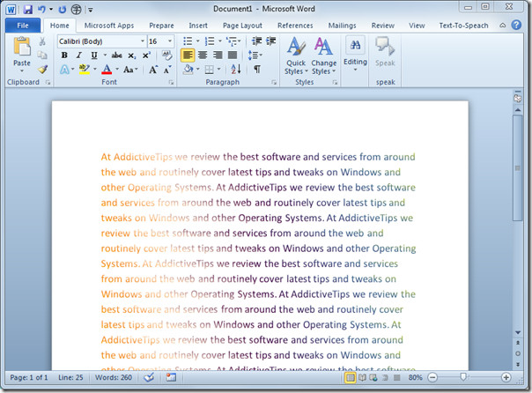Screen dimensions: 532x393
Task: Open the Change Case Aa dropdown
Action: pos(130,70)
